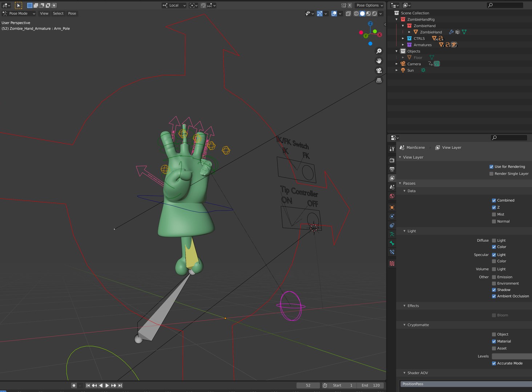The height and width of the screenshot is (392, 532).
Task: Open the Output properties tab
Action: tap(392, 169)
